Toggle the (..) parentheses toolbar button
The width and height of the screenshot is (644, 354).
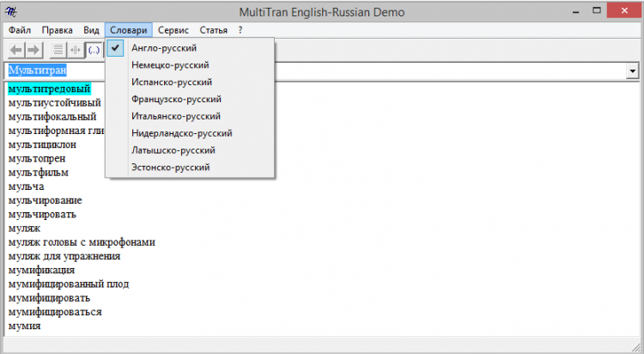pyautogui.click(x=94, y=50)
